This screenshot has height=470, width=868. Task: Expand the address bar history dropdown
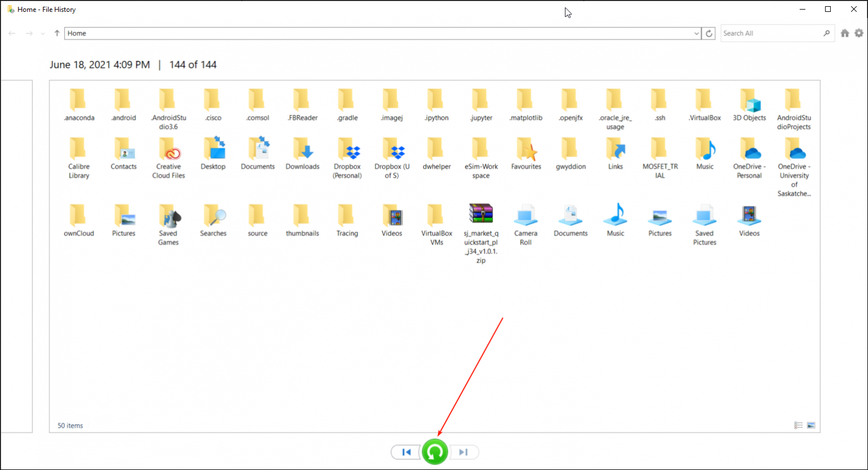point(696,33)
